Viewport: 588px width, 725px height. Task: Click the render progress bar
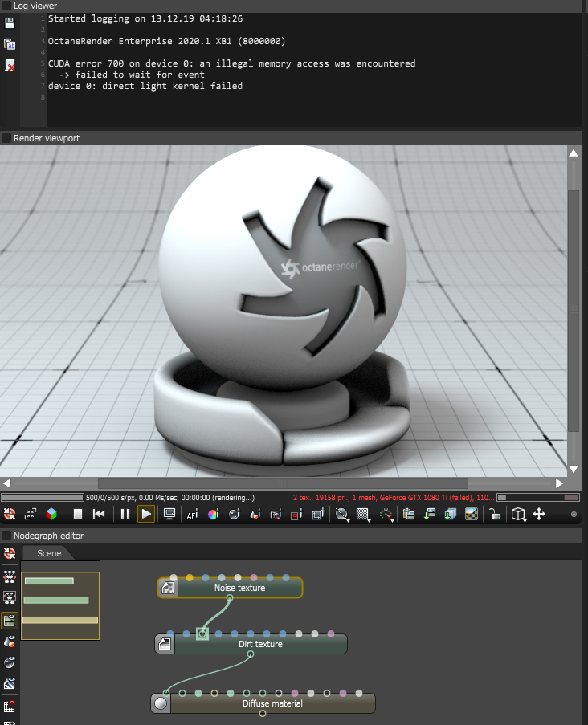pos(43,498)
